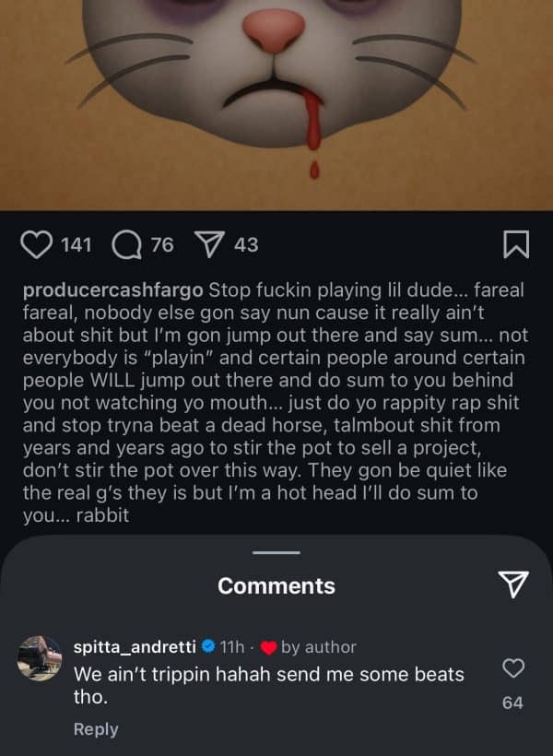Open comments via speech bubble icon

(124, 244)
